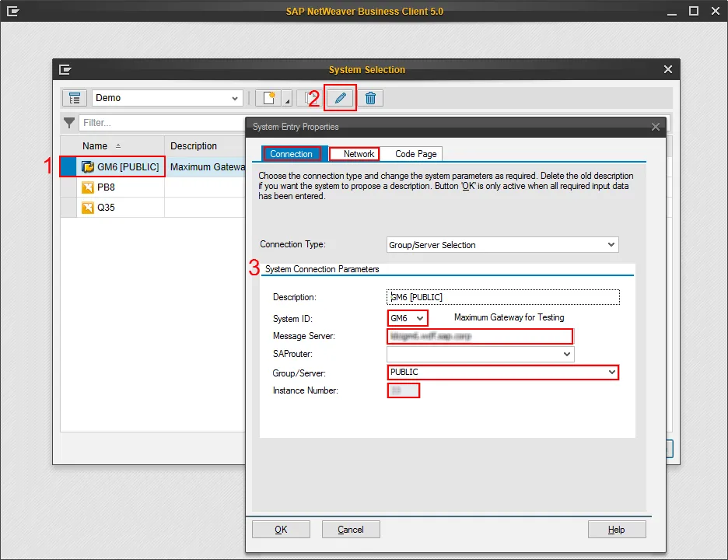Switch to the Network tab
This screenshot has height=560, width=728.
[x=354, y=154]
